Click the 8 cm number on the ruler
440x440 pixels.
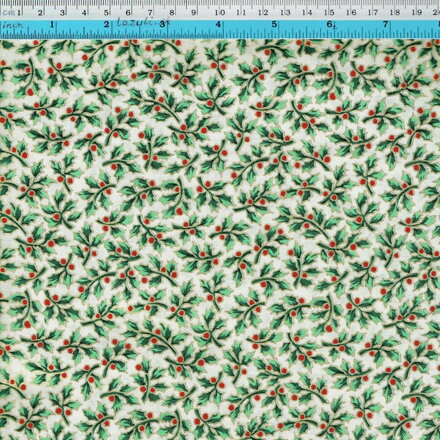pyautogui.click(x=172, y=13)
